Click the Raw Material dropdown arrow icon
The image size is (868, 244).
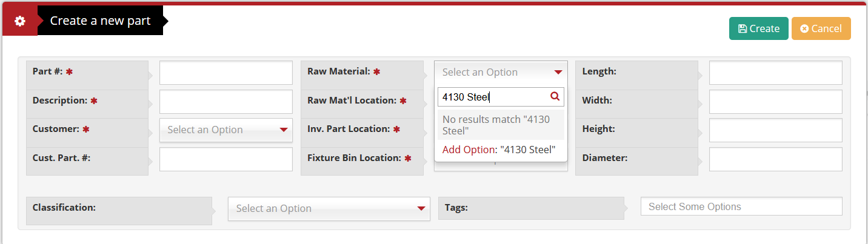558,73
